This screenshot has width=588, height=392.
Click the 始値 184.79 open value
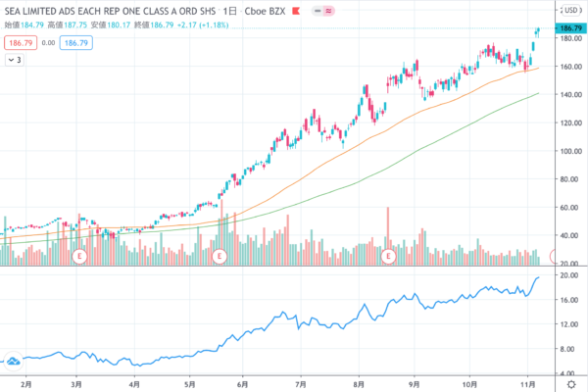[24, 25]
